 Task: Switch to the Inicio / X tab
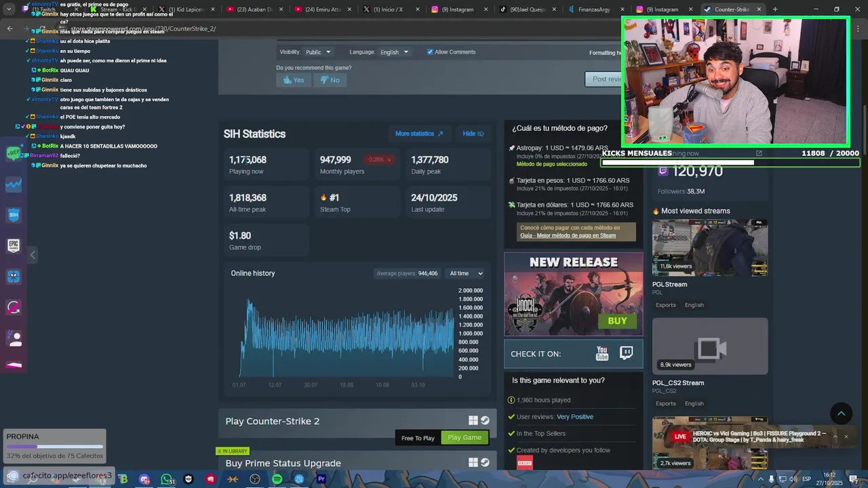pyautogui.click(x=391, y=9)
